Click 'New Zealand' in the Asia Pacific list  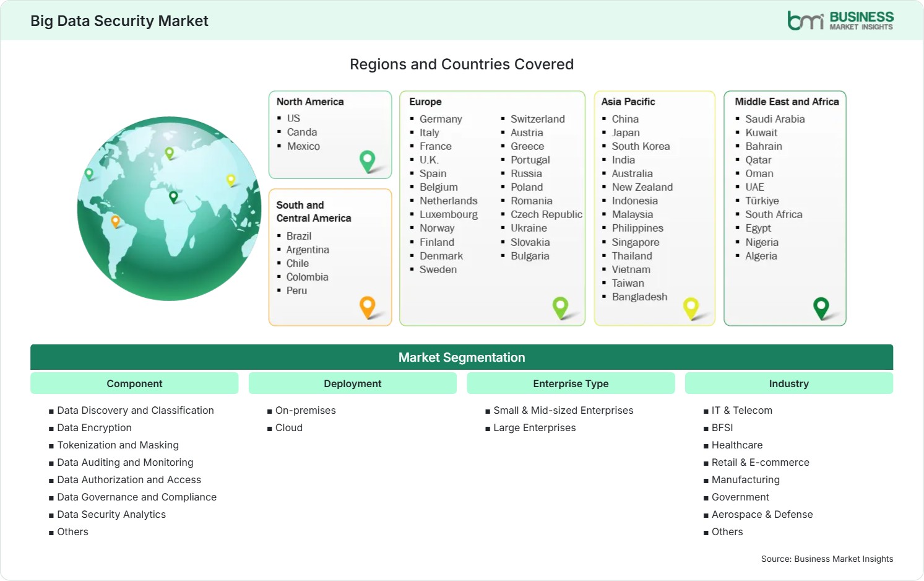(642, 187)
